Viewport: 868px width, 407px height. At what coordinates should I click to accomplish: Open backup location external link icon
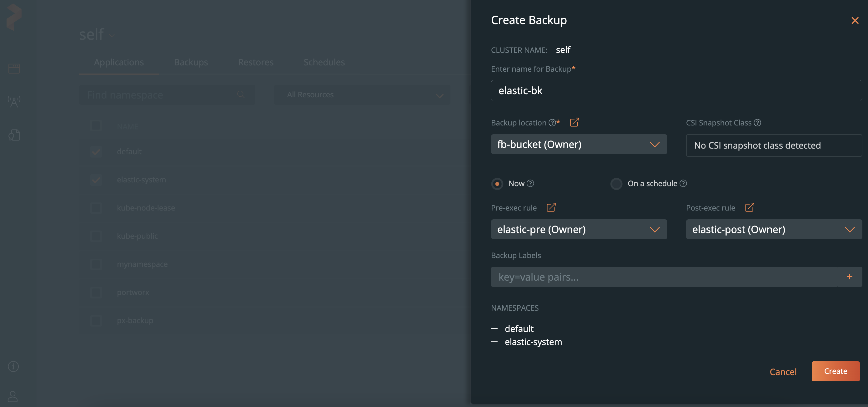574,122
